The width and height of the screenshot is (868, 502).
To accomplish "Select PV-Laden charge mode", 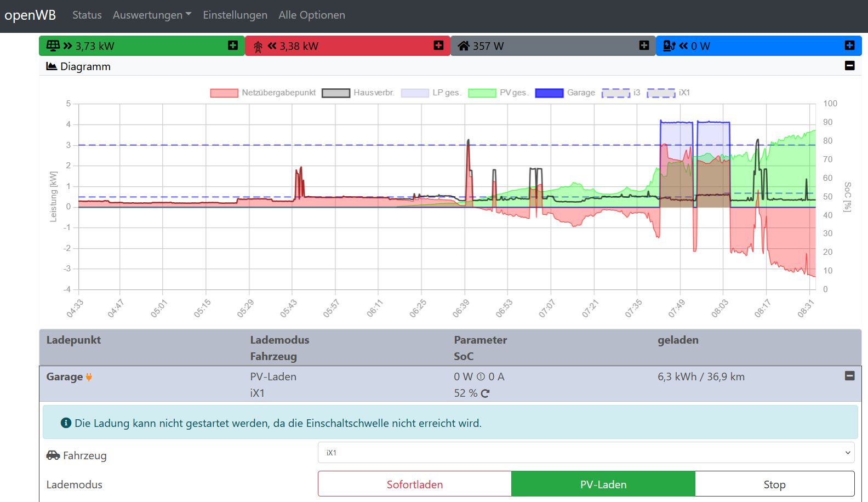I will tap(603, 484).
